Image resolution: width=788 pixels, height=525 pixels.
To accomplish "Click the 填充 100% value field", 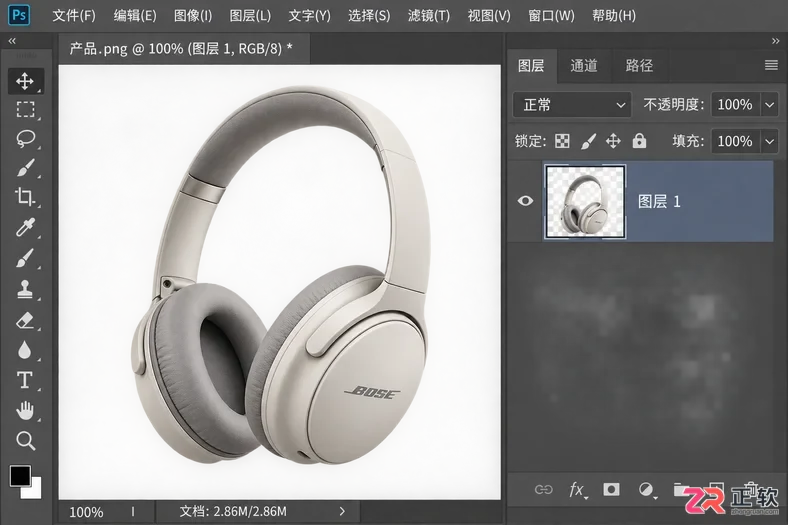I will click(x=735, y=141).
